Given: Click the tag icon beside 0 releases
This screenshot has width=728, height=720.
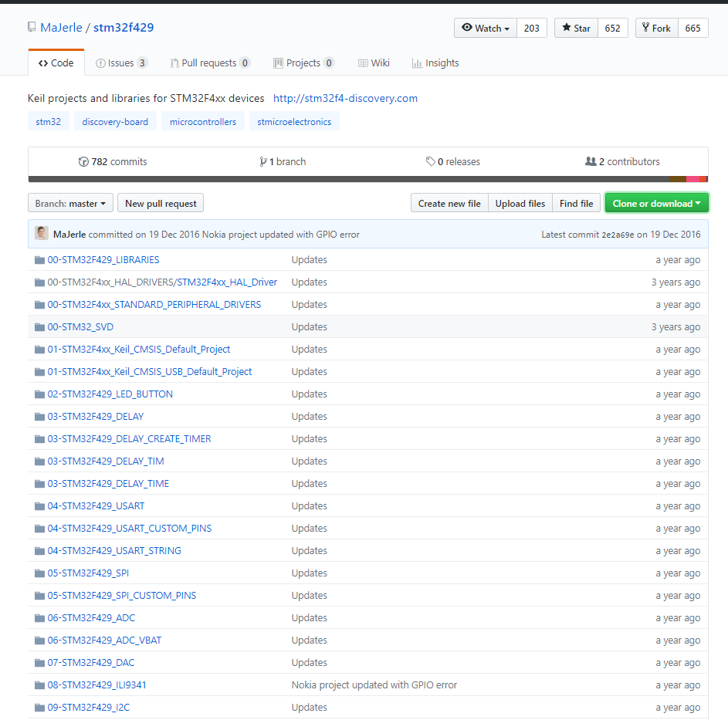Looking at the screenshot, I should pyautogui.click(x=431, y=161).
